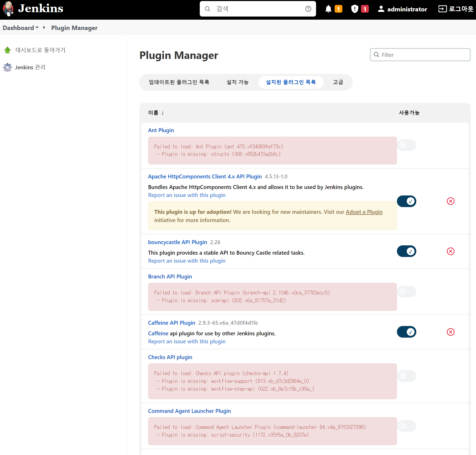
Task: Open the 설치 가능 tab
Action: pos(237,82)
